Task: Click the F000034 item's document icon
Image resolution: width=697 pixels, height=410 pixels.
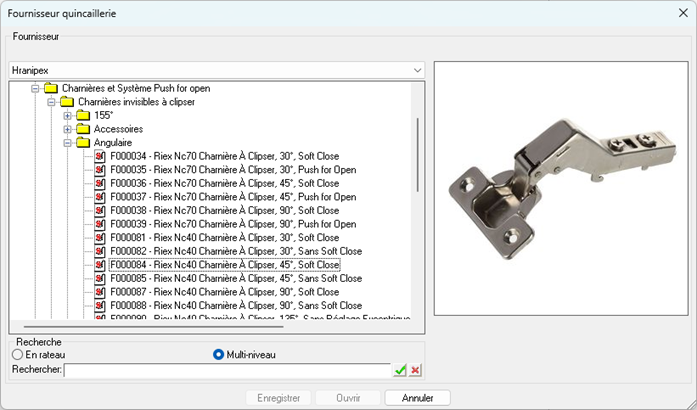Action: coord(100,157)
